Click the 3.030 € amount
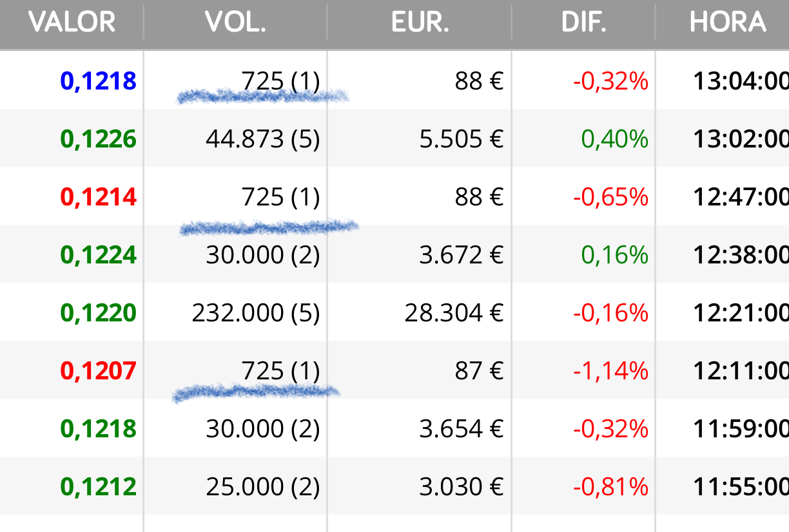 [462, 487]
